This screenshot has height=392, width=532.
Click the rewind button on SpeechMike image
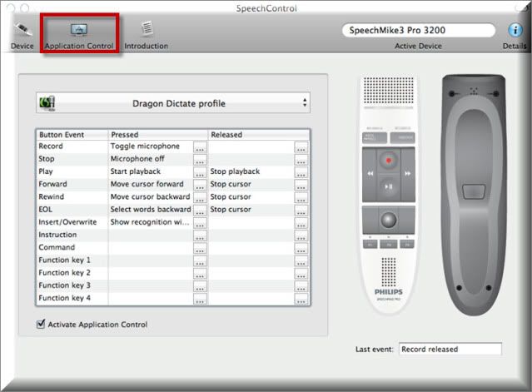370,174
